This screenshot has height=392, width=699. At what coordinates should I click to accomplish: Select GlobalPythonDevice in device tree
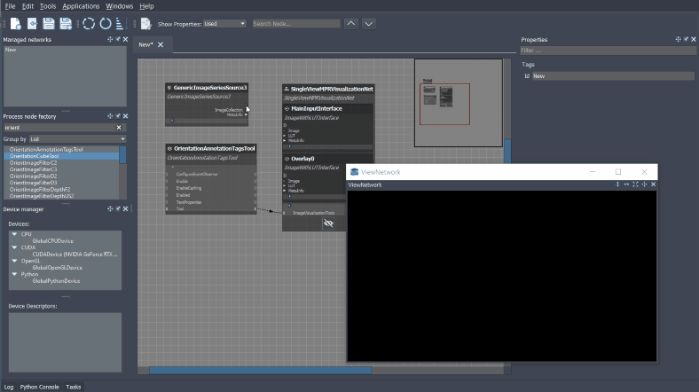[x=56, y=281]
